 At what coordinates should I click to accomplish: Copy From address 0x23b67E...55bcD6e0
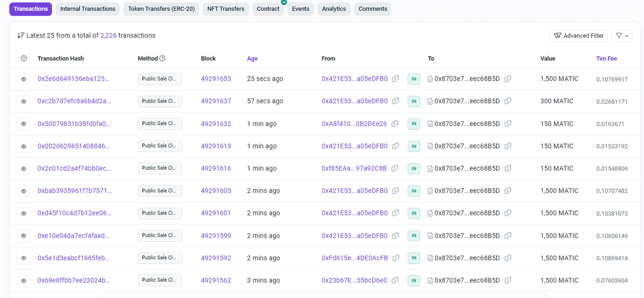point(395,280)
